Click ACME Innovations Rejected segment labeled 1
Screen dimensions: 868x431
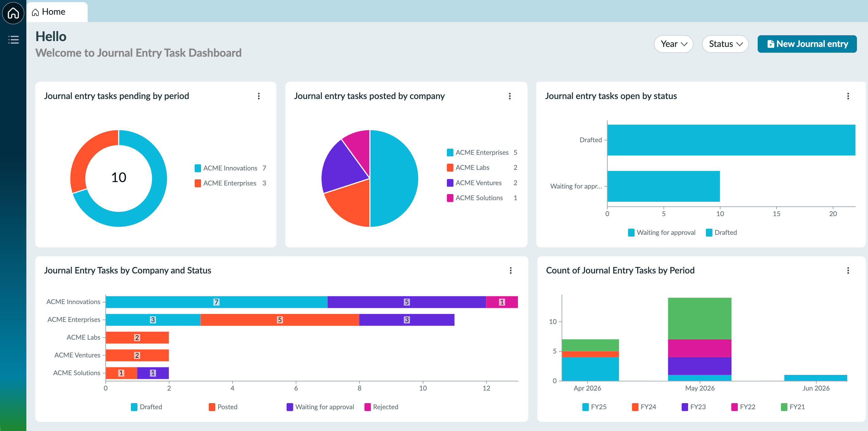click(x=502, y=302)
